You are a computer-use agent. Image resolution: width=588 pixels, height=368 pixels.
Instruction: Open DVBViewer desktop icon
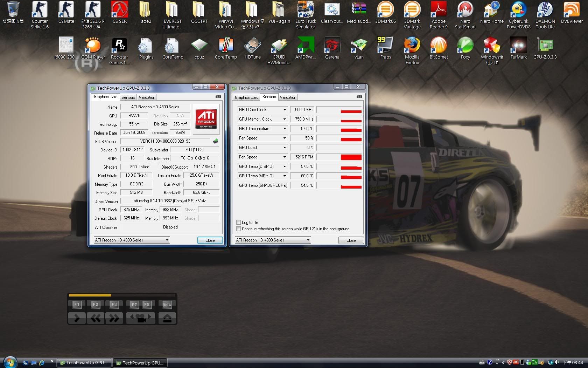(572, 13)
